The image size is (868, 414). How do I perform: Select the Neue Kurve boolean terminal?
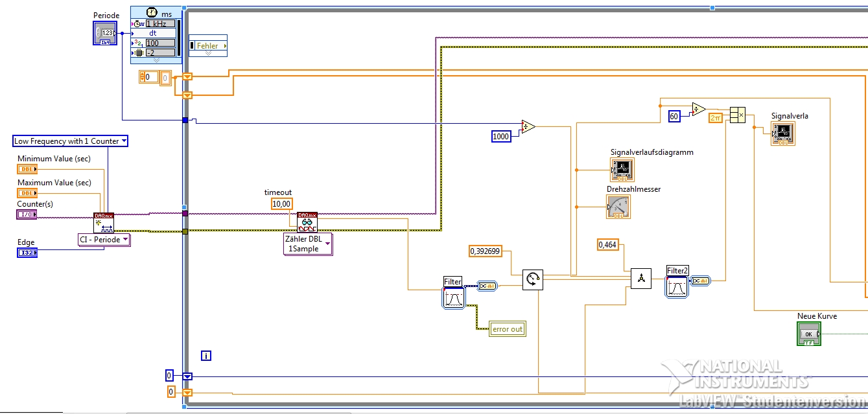click(809, 334)
